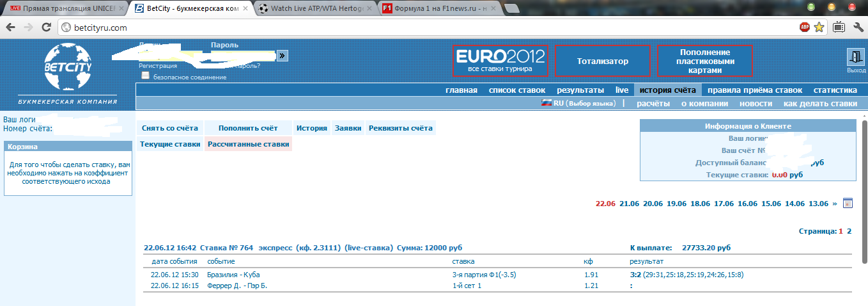Select the current date 22.06

(x=605, y=204)
